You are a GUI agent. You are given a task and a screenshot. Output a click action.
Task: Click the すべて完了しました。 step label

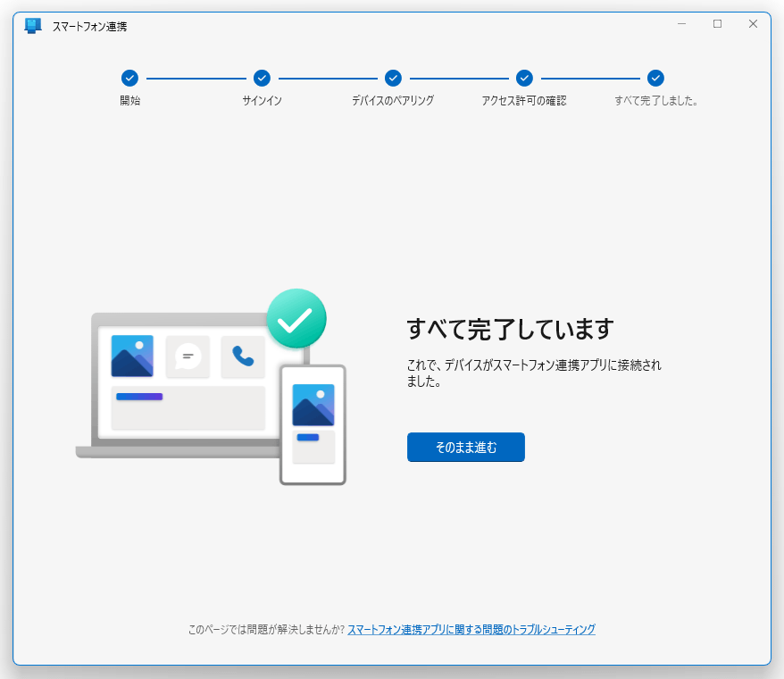[x=656, y=101]
